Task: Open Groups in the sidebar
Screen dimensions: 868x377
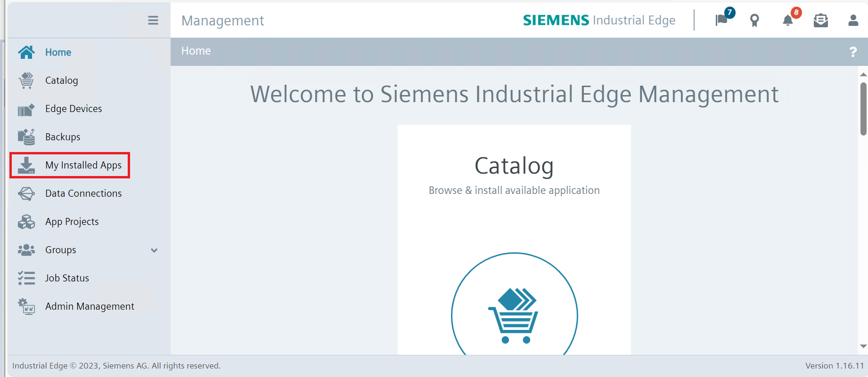Action: [61, 250]
